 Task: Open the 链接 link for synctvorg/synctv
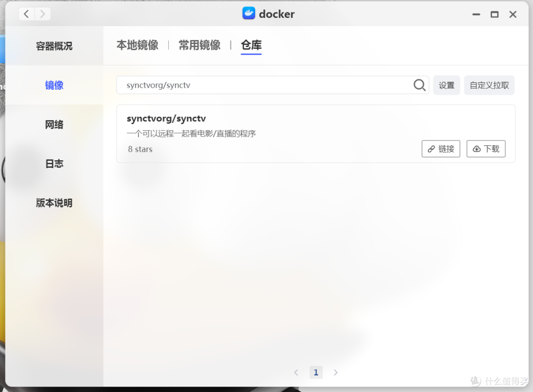click(x=441, y=149)
